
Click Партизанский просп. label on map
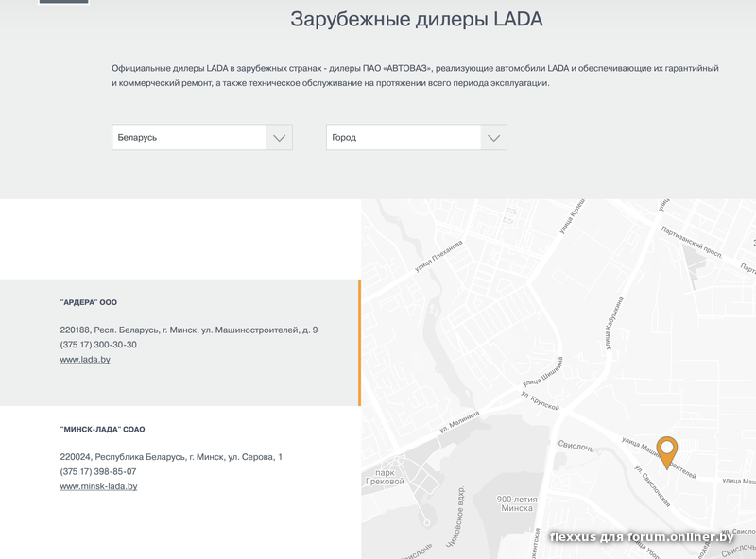pos(691,243)
